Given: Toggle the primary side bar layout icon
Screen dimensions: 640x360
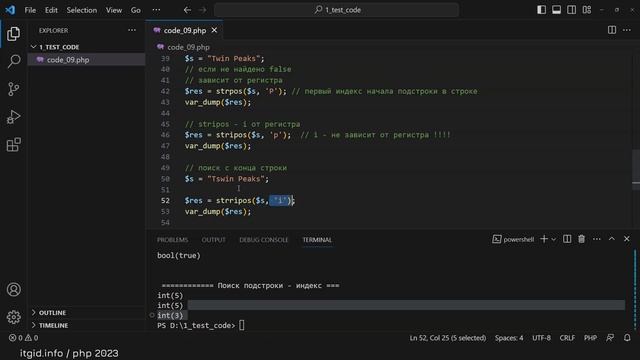Looking at the screenshot, I should click(541, 10).
